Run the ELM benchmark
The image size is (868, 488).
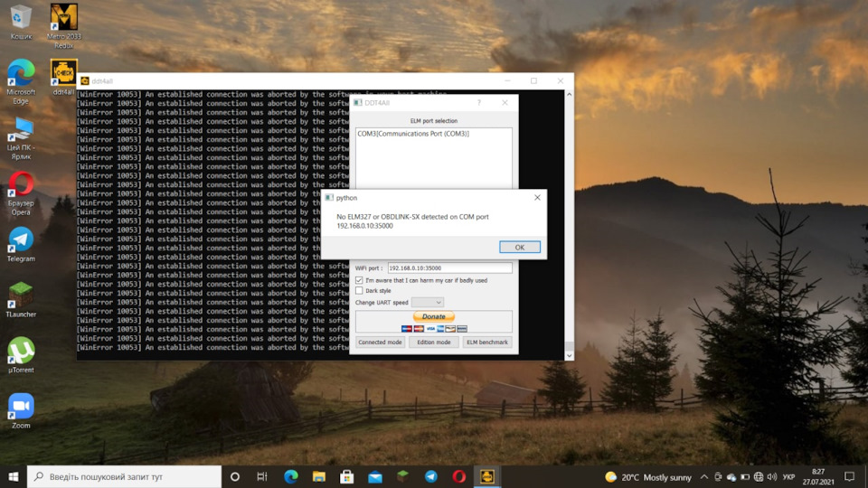pos(487,343)
